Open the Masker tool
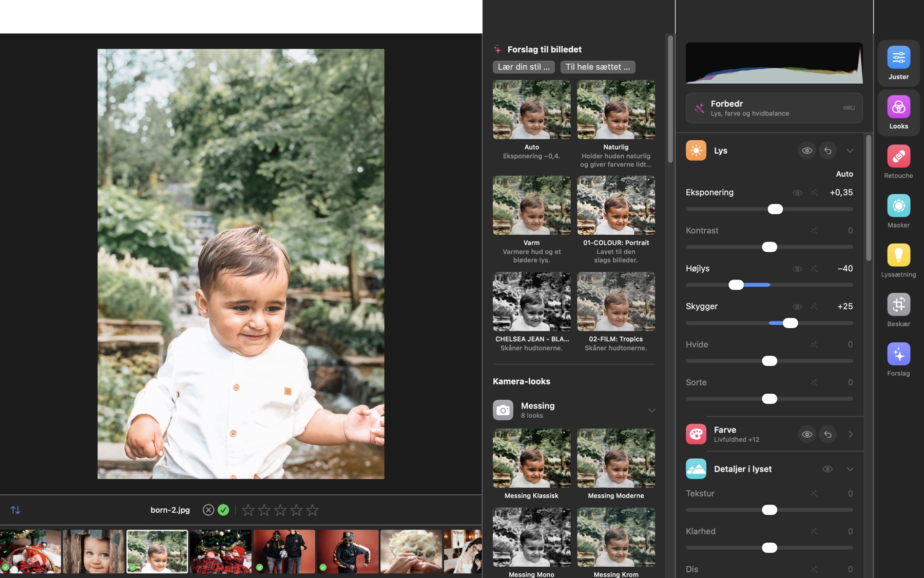The image size is (924, 578). (x=898, y=211)
